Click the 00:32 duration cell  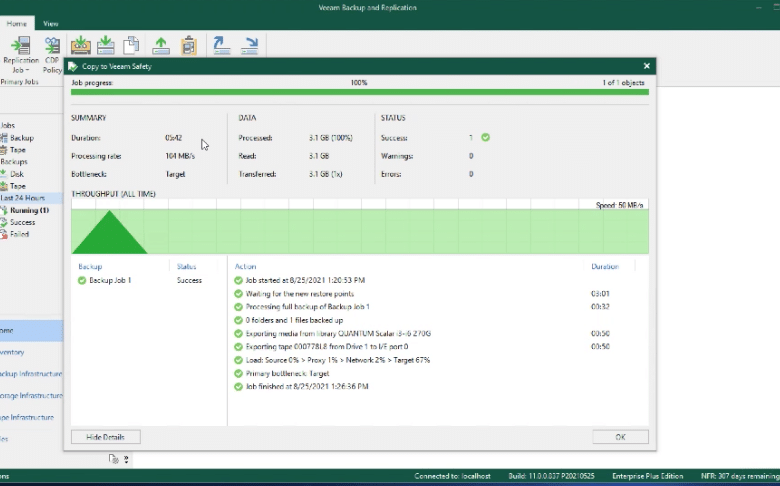point(600,307)
